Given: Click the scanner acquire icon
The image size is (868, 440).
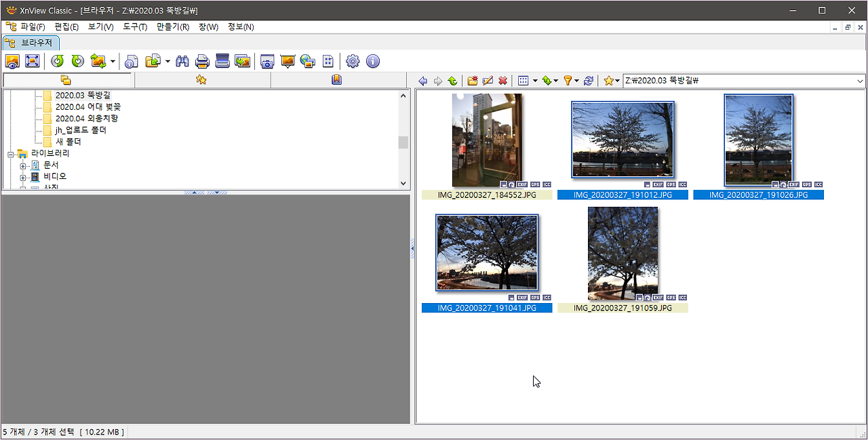Looking at the screenshot, I should 222,61.
